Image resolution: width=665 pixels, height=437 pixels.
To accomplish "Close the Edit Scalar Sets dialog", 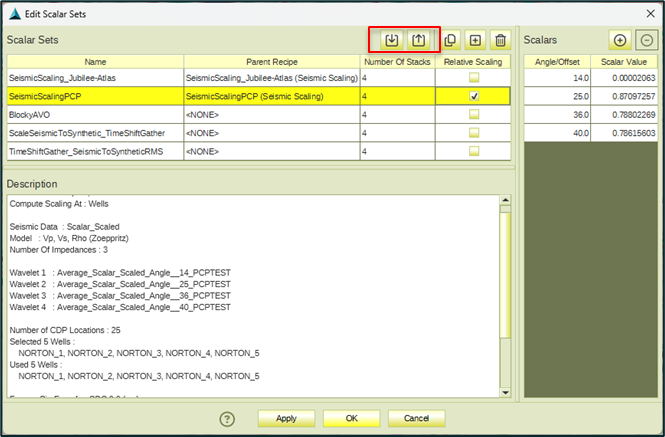I will click(x=651, y=14).
